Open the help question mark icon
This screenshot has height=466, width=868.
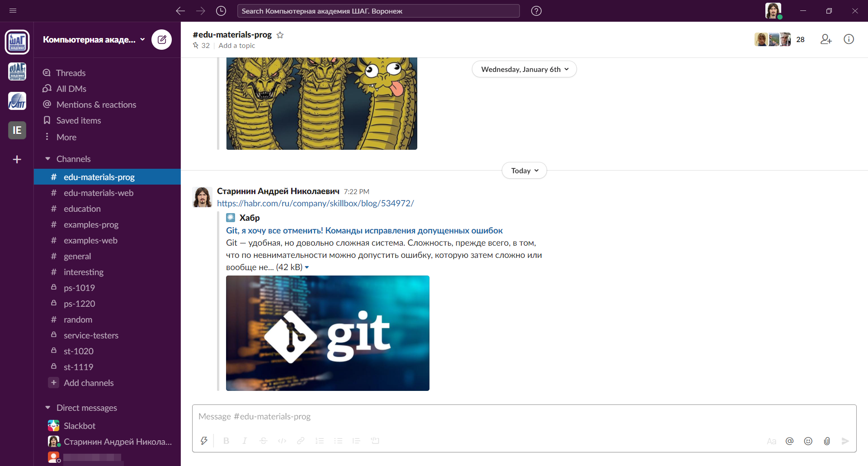[536, 11]
